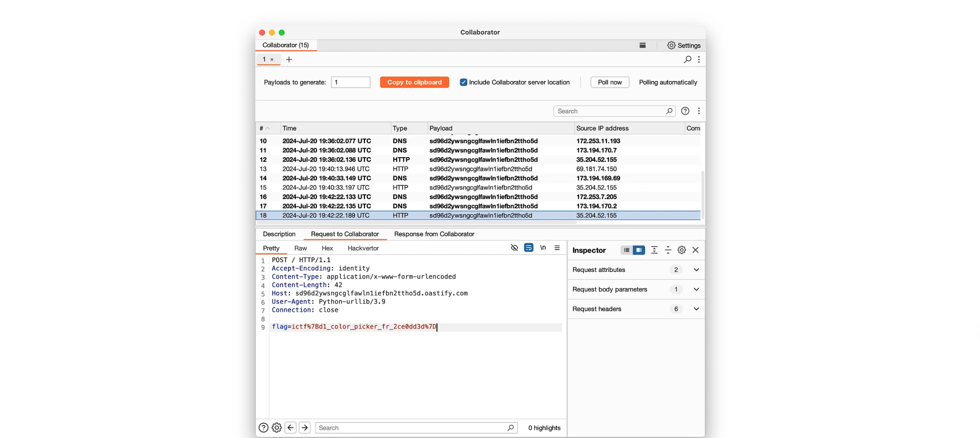Screen dimensions: 980x438
Task: Sort by Source IP address column header
Action: (x=629, y=128)
